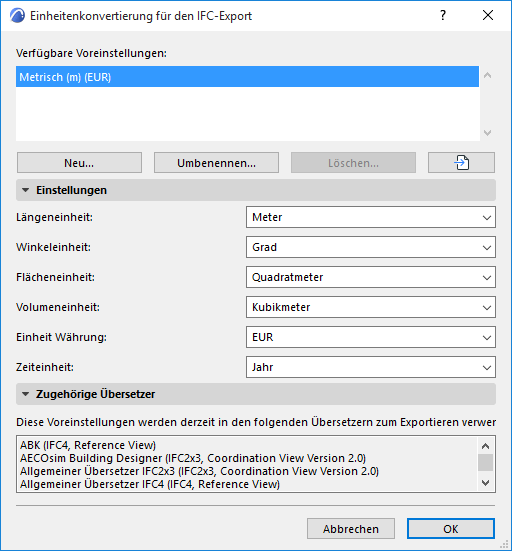This screenshot has height=551, width=512.
Task: Open the Zeiteinheit Jahr dropdown
Action: tap(371, 367)
